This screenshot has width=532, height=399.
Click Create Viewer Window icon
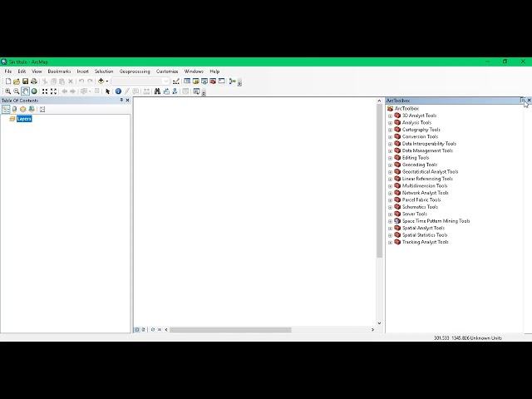196,91
